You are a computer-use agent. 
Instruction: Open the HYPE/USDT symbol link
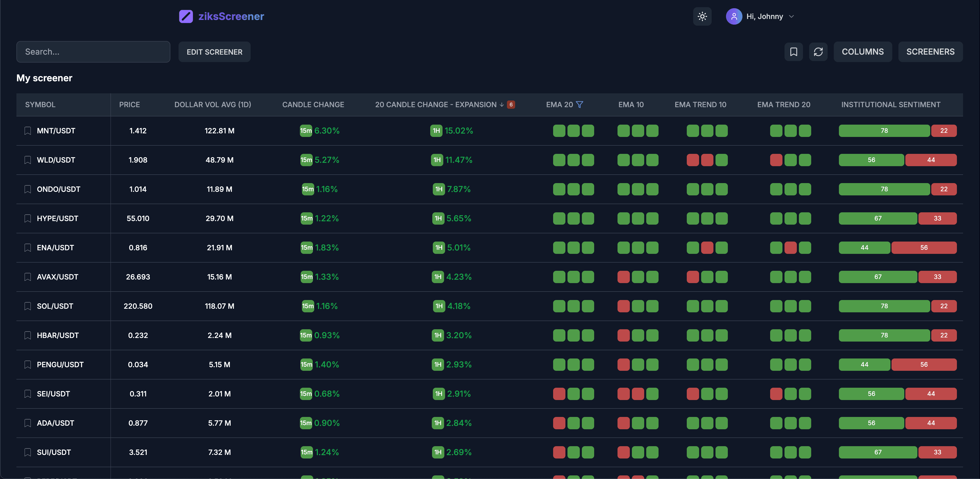coord(57,218)
